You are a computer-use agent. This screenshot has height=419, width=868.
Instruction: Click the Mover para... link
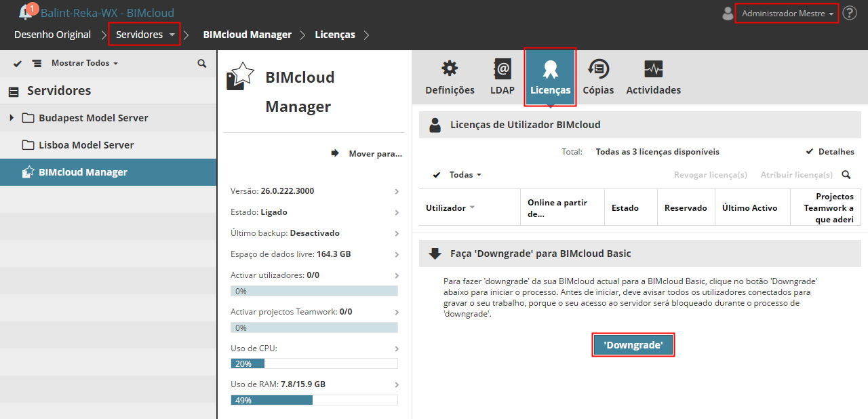point(376,154)
